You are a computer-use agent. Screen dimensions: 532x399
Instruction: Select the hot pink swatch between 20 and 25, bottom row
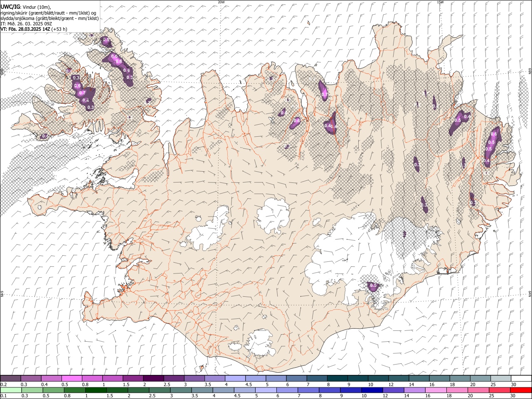click(478, 390)
